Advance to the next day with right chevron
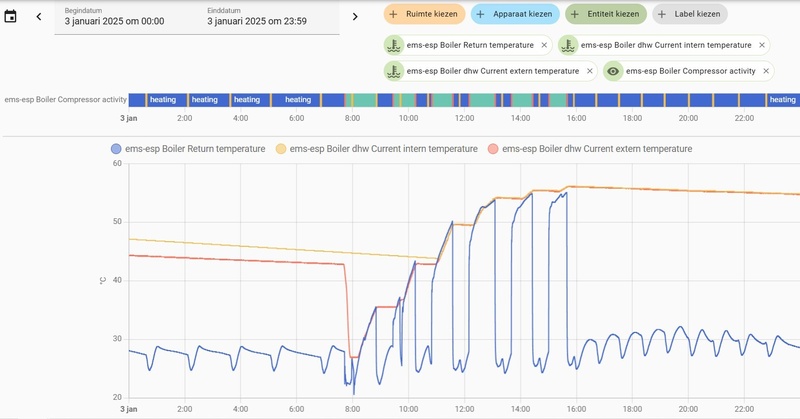Viewport: 800px width, 419px height. click(x=354, y=16)
